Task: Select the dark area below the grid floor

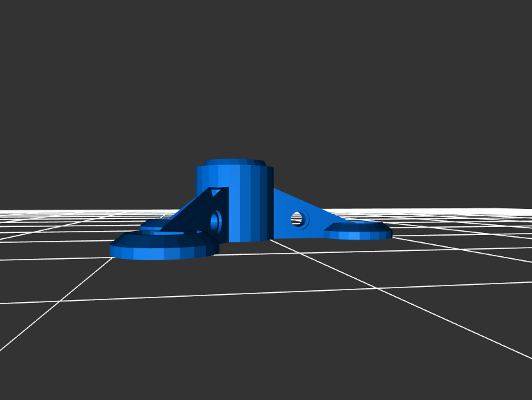Action: tap(266, 373)
